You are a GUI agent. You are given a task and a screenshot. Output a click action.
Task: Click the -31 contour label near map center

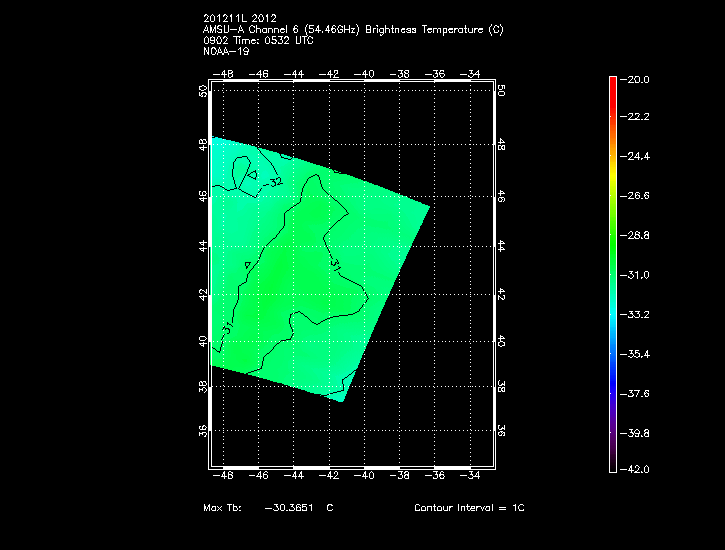336,265
